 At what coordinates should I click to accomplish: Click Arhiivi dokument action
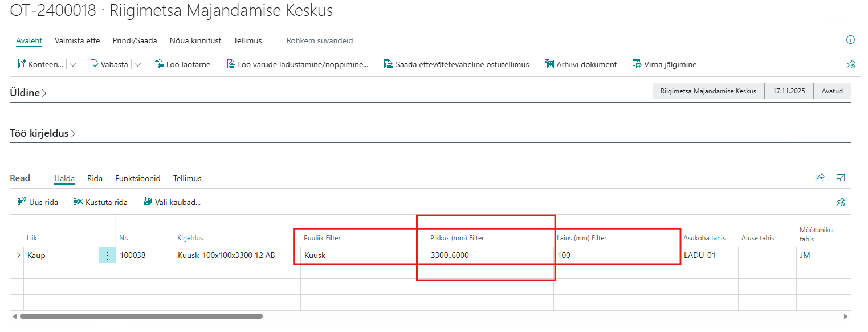pyautogui.click(x=581, y=64)
